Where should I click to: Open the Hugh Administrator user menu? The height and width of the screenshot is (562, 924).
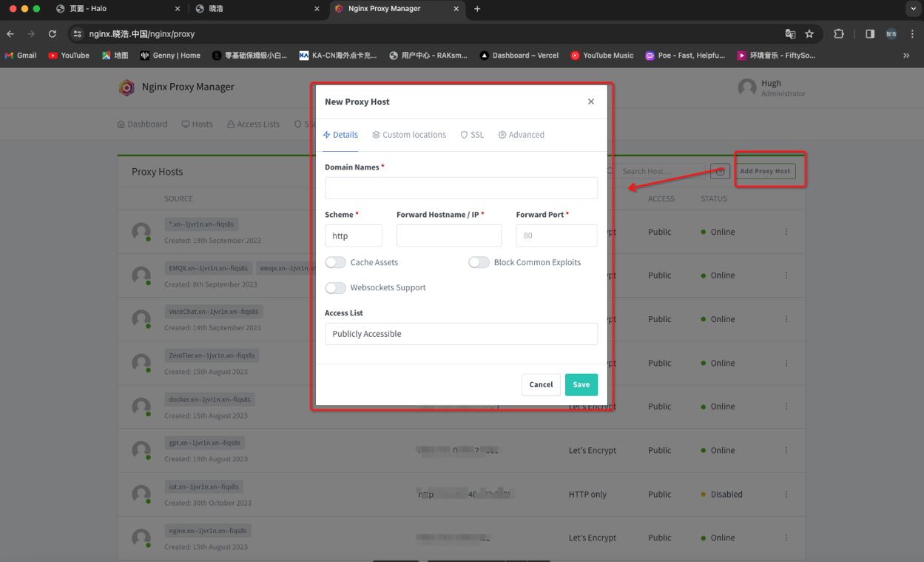772,88
